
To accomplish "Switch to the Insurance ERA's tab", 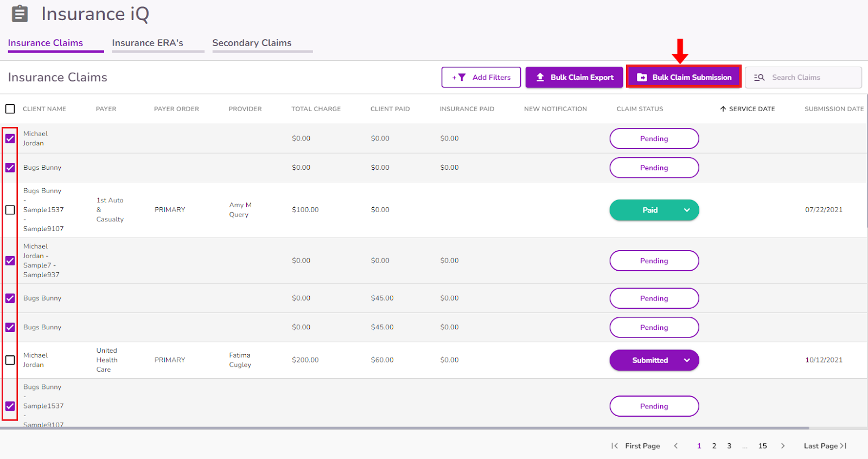I will [x=148, y=43].
